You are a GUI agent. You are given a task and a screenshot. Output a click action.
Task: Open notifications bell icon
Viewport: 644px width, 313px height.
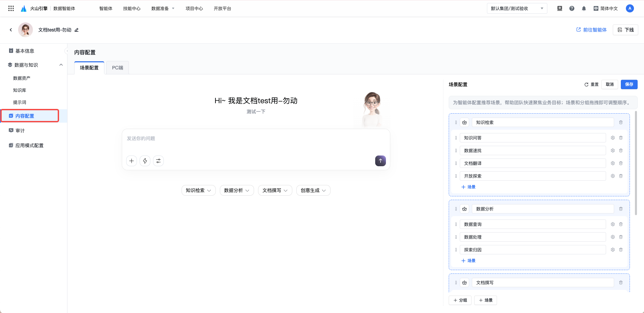[584, 8]
